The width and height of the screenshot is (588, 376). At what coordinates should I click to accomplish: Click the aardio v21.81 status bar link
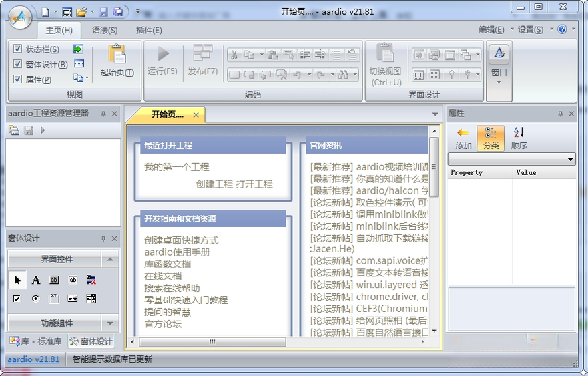coord(33,359)
